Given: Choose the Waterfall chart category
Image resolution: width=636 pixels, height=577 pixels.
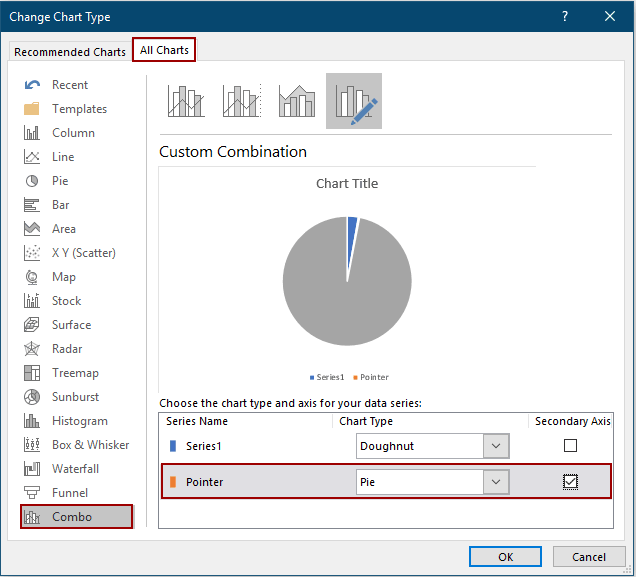Looking at the screenshot, I should click(76, 469).
